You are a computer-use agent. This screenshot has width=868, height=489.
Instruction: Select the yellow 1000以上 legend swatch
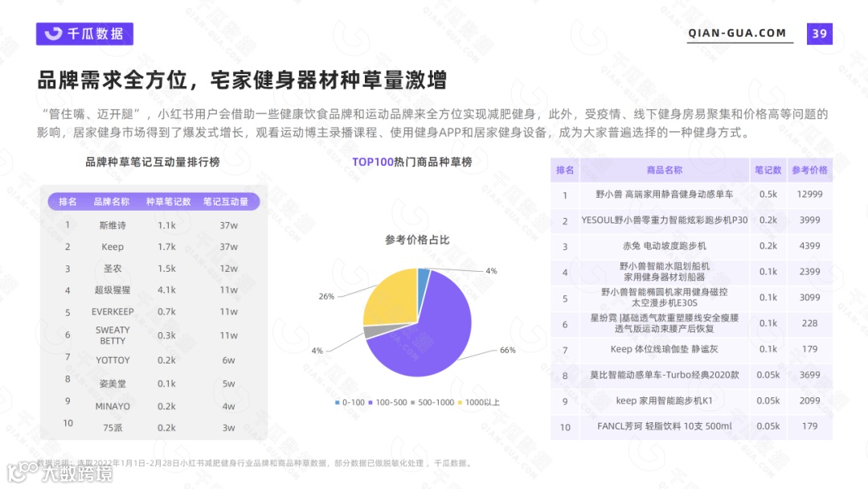[460, 403]
